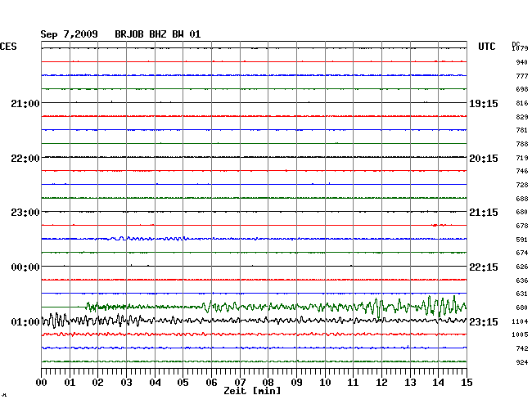Click x-axis minute label 12
The image size is (532, 404).
[x=381, y=383]
